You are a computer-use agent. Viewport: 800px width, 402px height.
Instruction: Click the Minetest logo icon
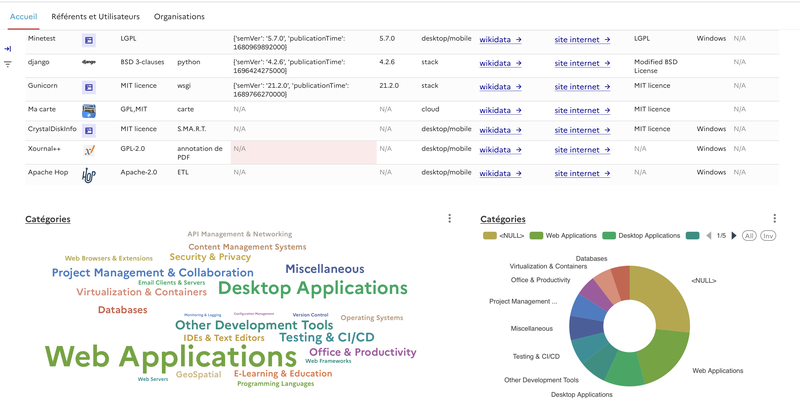pos(89,40)
